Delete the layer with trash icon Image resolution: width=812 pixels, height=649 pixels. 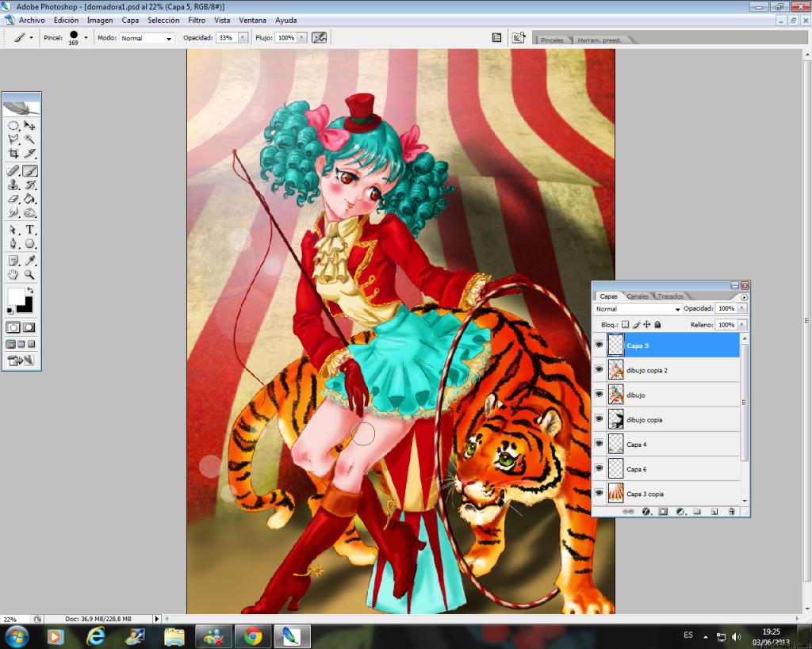(731, 512)
